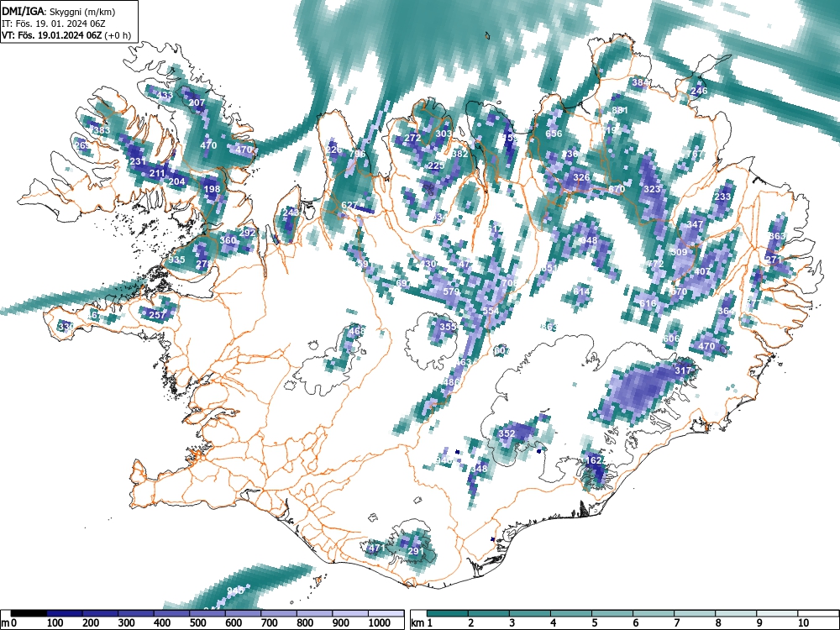This screenshot has width=840, height=630.
Task: Click the visibility label '291' in the south
Action: coord(416,551)
